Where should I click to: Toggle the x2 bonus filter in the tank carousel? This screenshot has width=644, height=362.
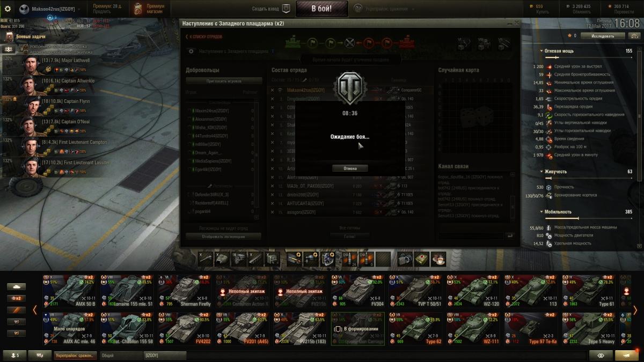coord(16,298)
